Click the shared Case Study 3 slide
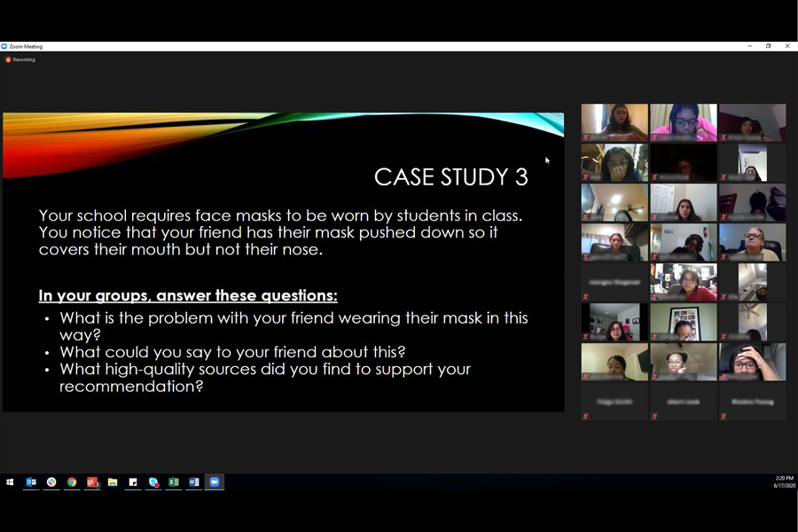798x532 pixels. click(283, 262)
